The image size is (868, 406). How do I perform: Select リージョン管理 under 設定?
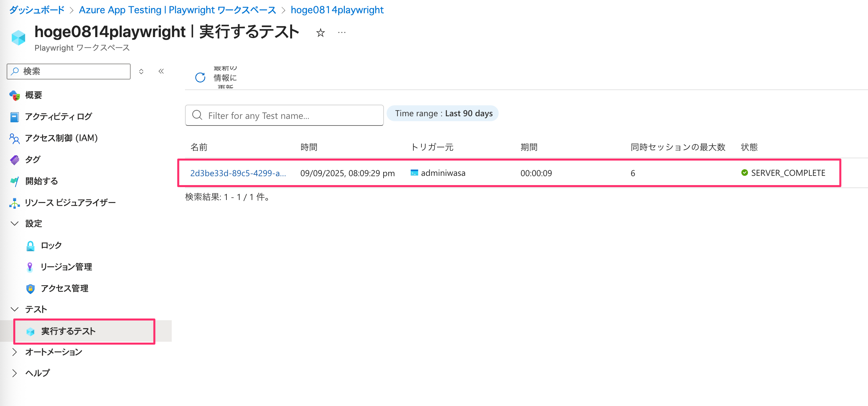pyautogui.click(x=66, y=267)
